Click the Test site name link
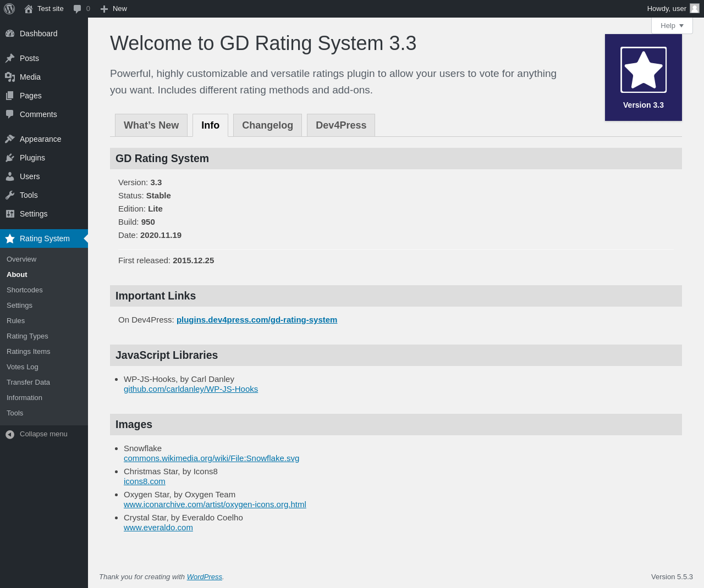Image resolution: width=704 pixels, height=588 pixels. pos(51,9)
